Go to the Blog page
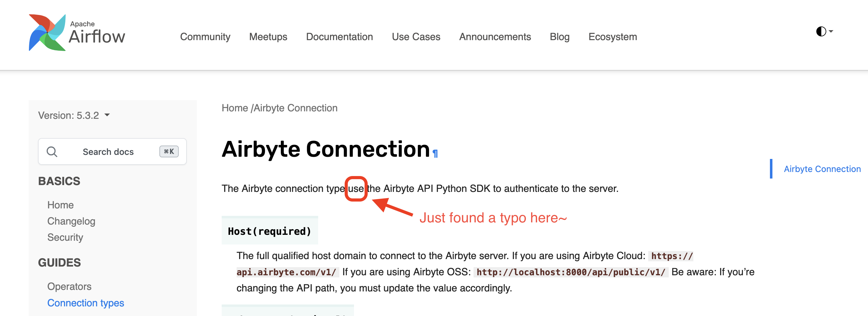 559,37
